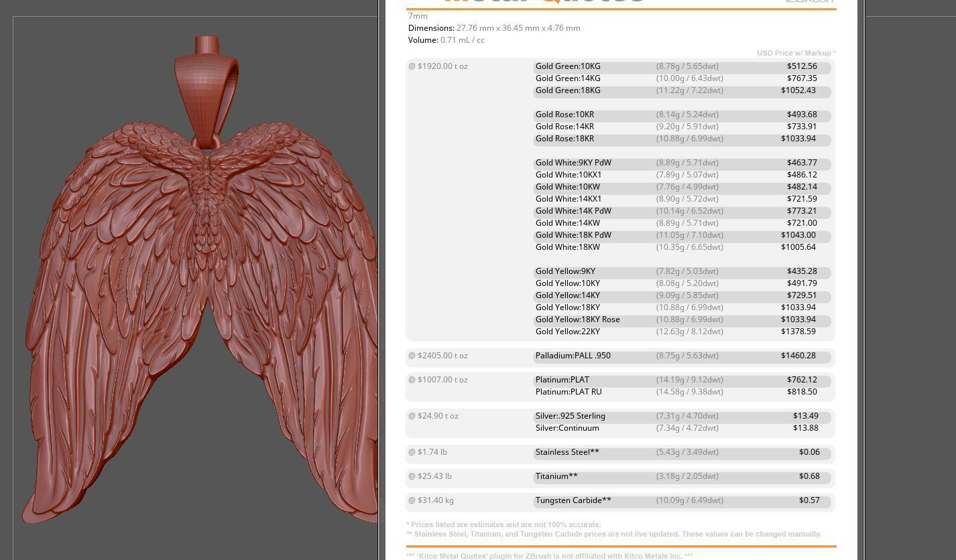Click the $0.57 Tungsten Carbide price

(x=809, y=500)
